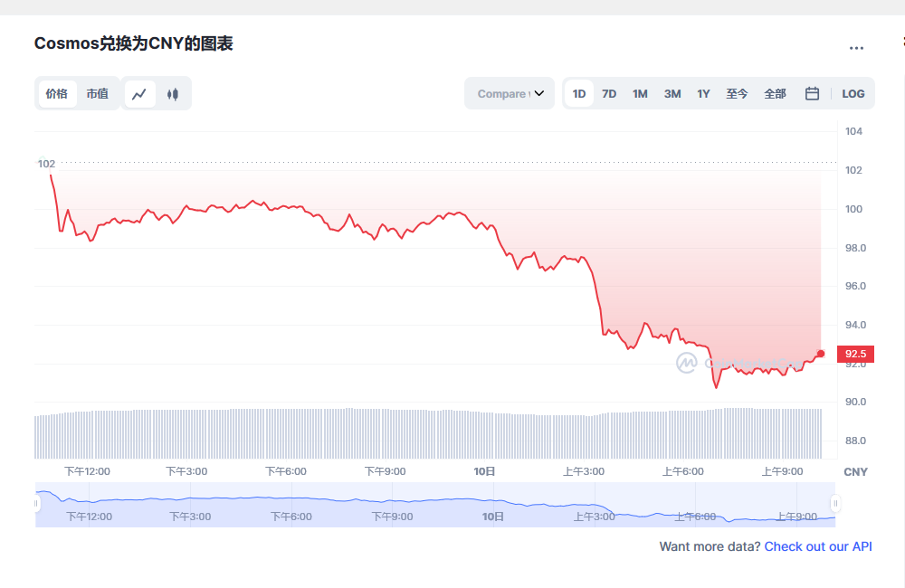Select the 至今 (YTD) range

click(737, 93)
